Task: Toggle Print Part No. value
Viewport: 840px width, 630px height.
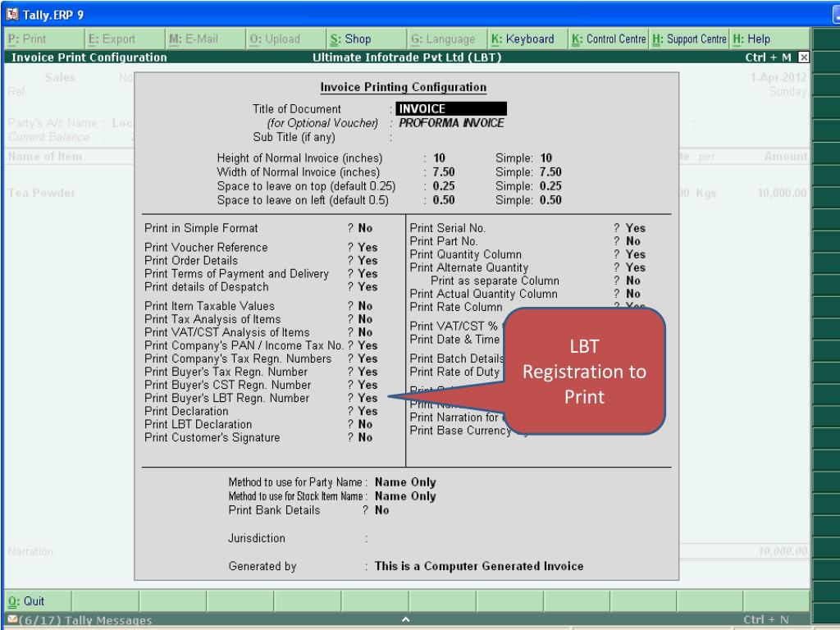Action: [633, 241]
